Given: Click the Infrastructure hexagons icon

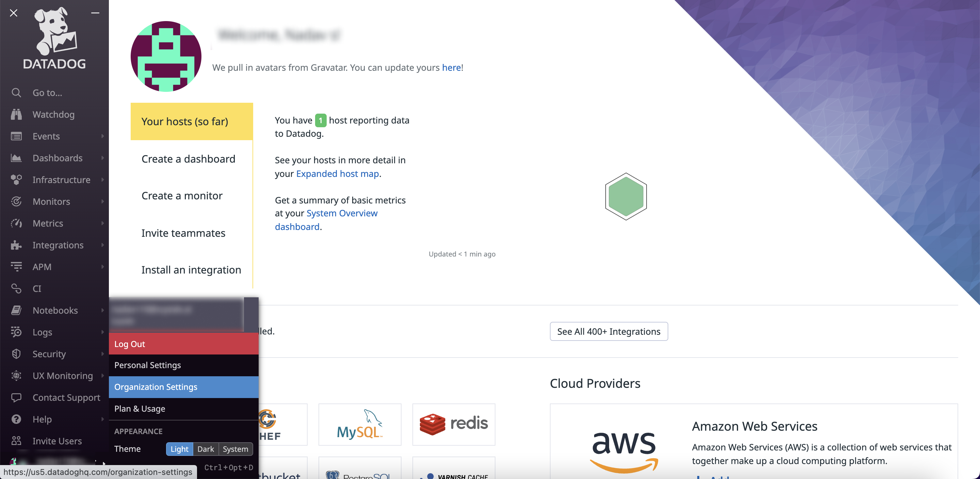Looking at the screenshot, I should [16, 180].
